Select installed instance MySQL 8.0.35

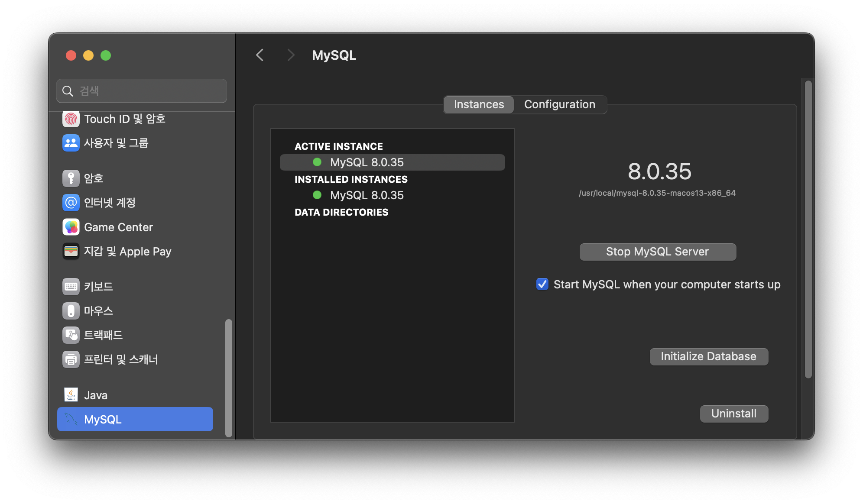(367, 195)
